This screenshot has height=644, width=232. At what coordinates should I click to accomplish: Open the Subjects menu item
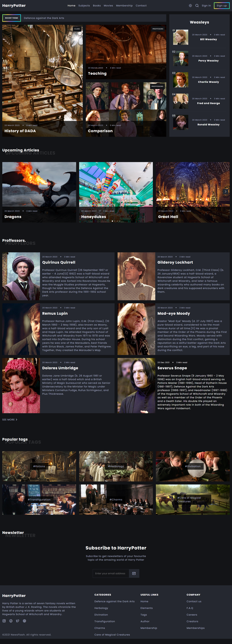point(84,5)
